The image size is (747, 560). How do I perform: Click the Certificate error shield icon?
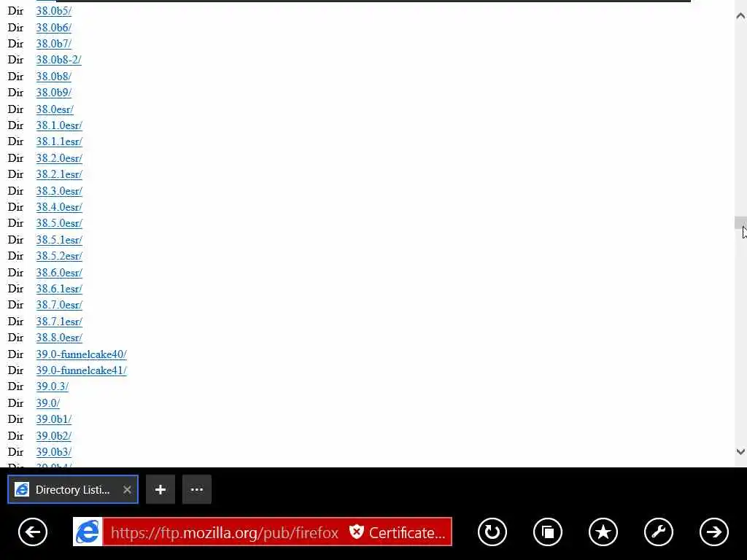(x=356, y=532)
